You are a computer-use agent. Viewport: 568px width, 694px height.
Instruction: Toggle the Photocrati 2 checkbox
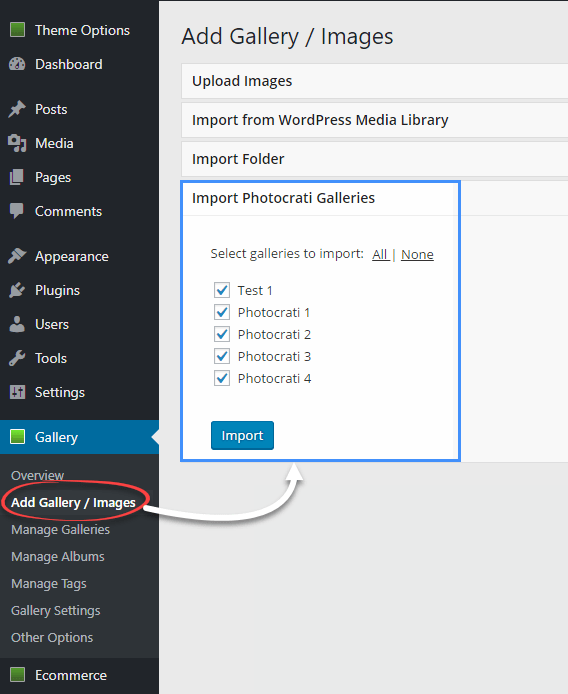pyautogui.click(x=222, y=334)
